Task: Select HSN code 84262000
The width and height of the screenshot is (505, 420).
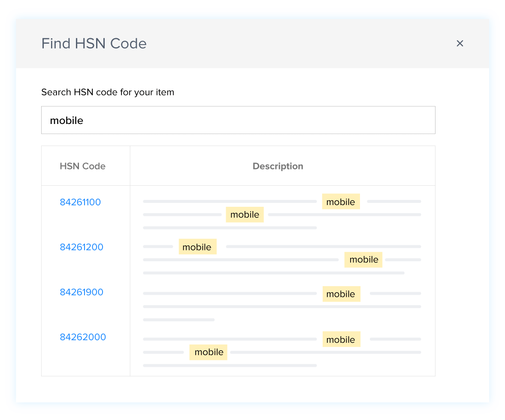Action: tap(83, 337)
